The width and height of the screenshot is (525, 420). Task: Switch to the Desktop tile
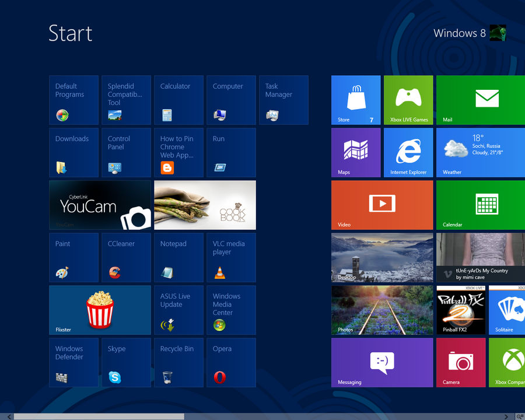382,258
